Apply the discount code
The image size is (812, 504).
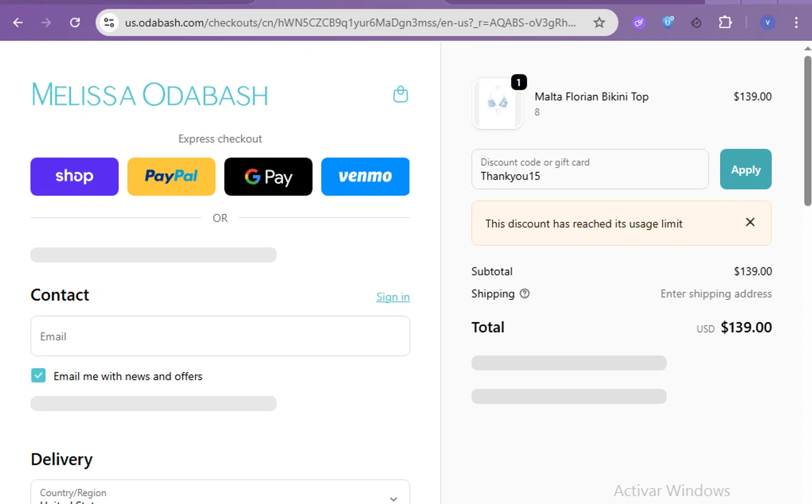pos(745,169)
